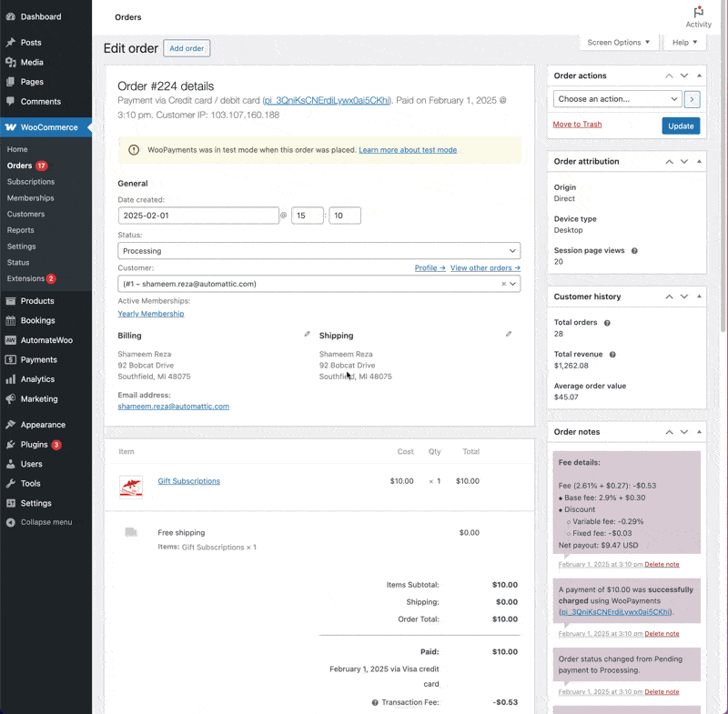Click the Date created input field
This screenshot has width=728, height=714.
198,216
